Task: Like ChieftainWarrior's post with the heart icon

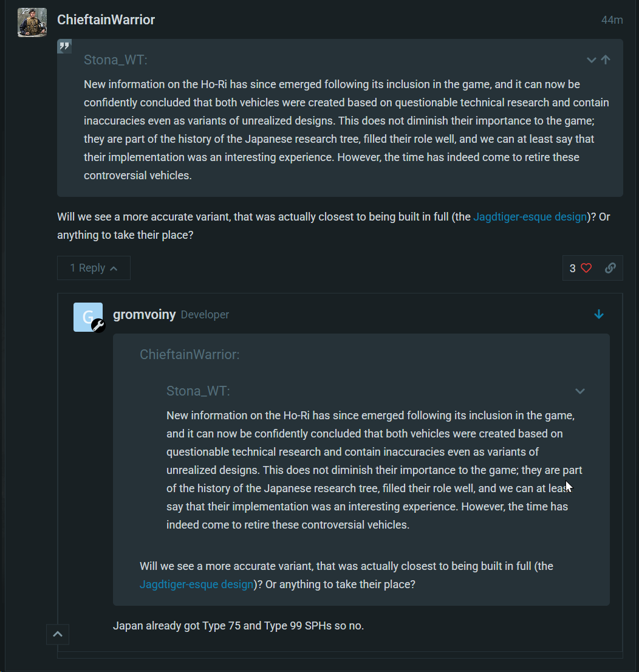Action: coord(586,269)
